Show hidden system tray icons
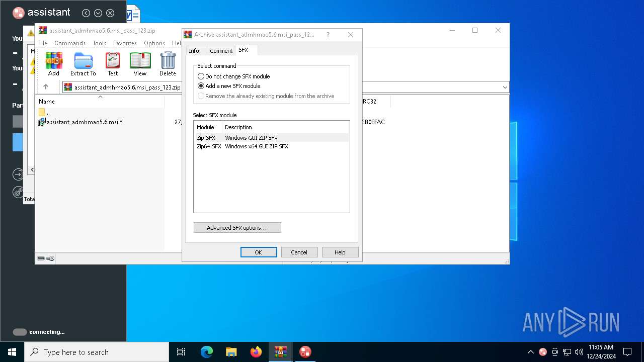The height and width of the screenshot is (362, 644). tap(530, 352)
